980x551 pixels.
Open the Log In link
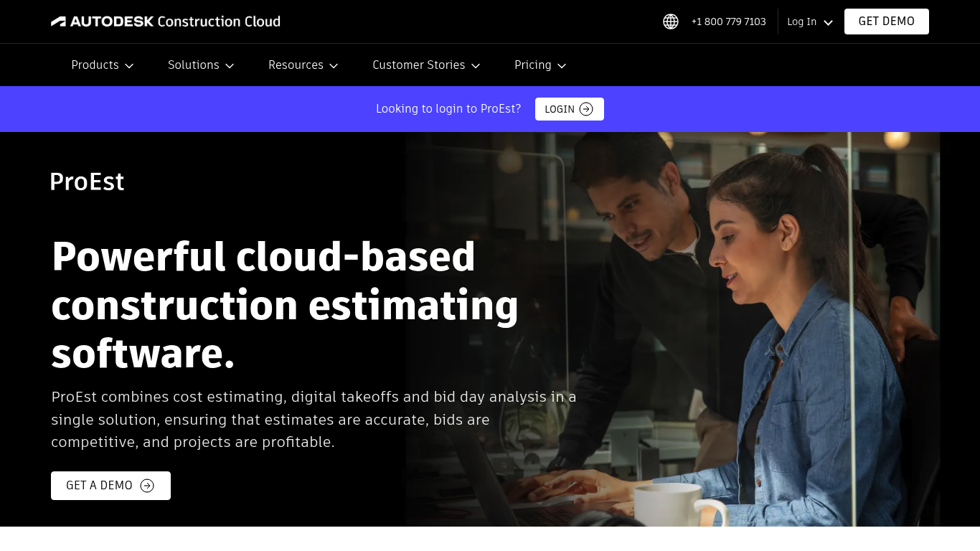[801, 22]
